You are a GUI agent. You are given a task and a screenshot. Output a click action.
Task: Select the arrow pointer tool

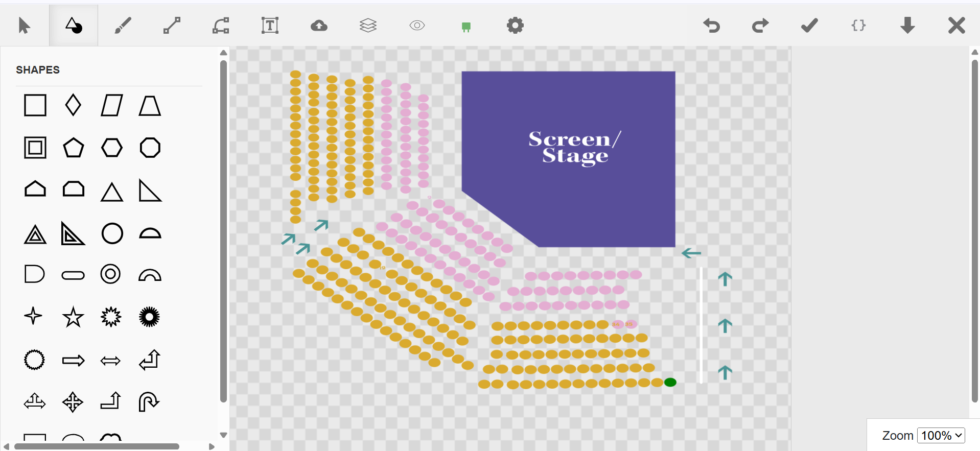pos(24,26)
